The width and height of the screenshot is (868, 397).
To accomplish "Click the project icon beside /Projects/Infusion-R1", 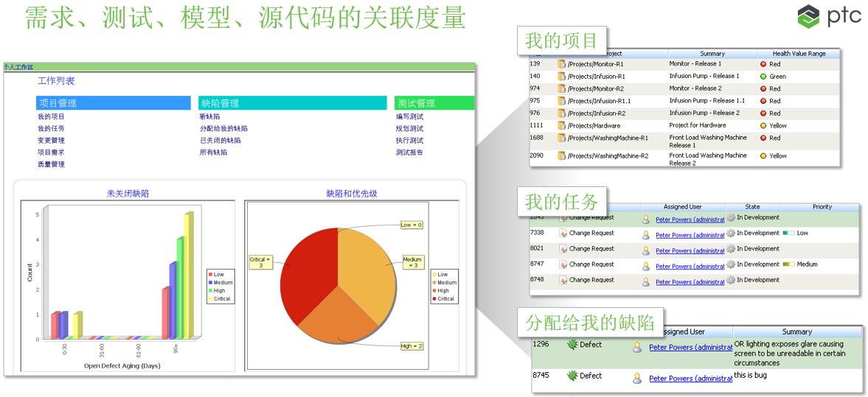I will point(561,77).
